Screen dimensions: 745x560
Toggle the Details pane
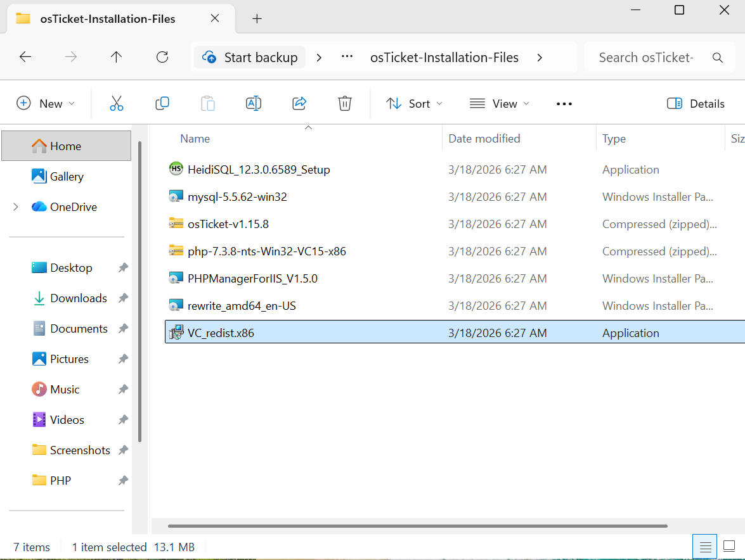tap(696, 103)
